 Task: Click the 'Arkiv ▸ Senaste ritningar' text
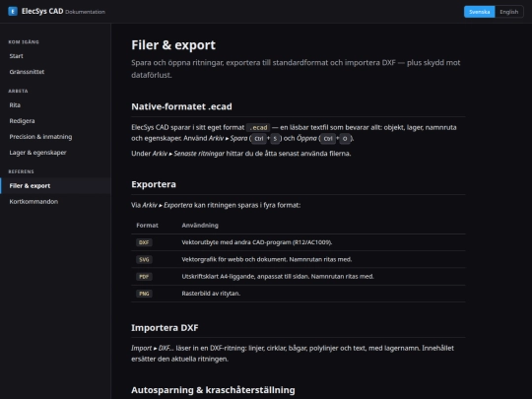point(188,154)
